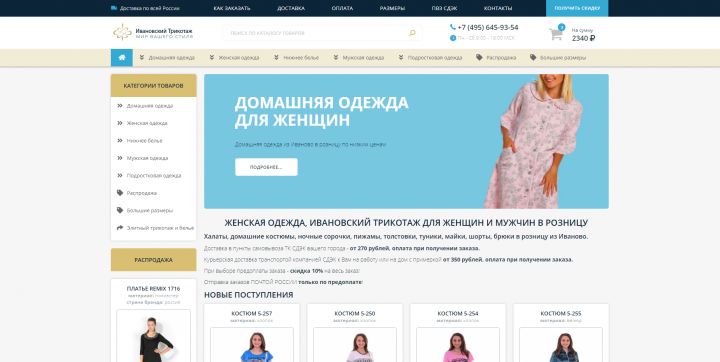The width and height of the screenshot is (720, 362).
Task: Click ПЛАТЬЕ REMIX 1716 product photo
Action: pyautogui.click(x=153, y=336)
